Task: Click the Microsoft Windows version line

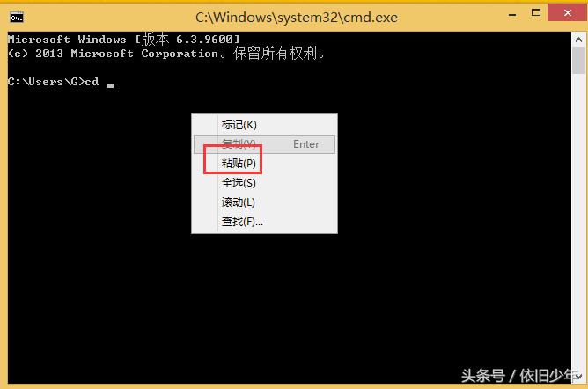Action: (x=124, y=40)
